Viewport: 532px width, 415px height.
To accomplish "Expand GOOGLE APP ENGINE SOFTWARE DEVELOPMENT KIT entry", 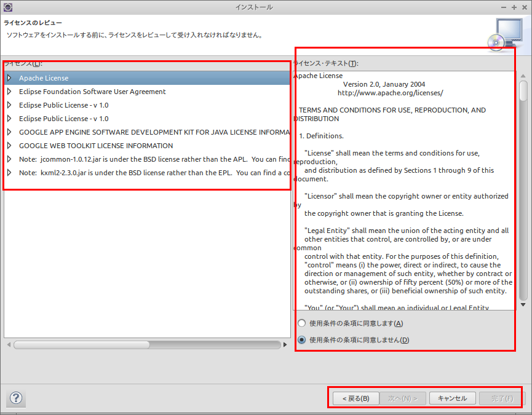I will [x=9, y=132].
